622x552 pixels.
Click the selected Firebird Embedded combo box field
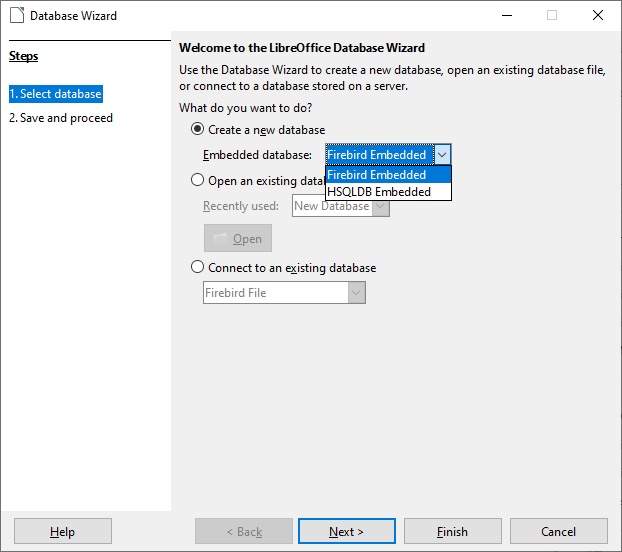[380, 155]
